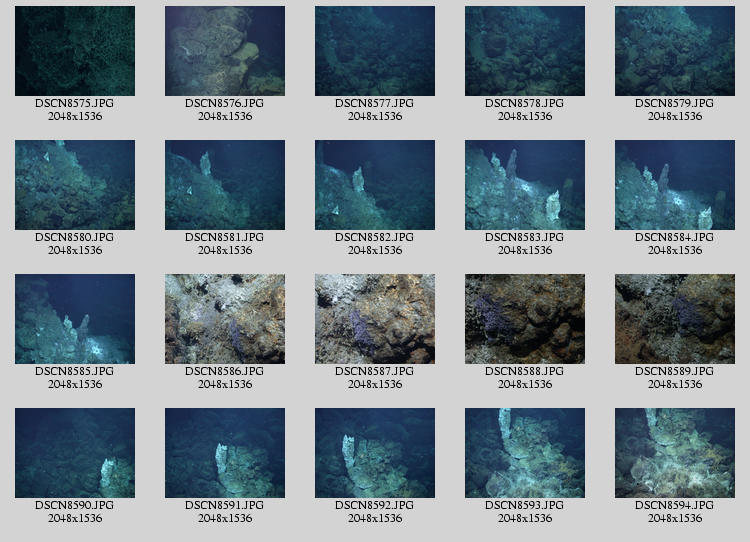
Task: Click the DSCN8593.JPG filename label
Action: 525,505
